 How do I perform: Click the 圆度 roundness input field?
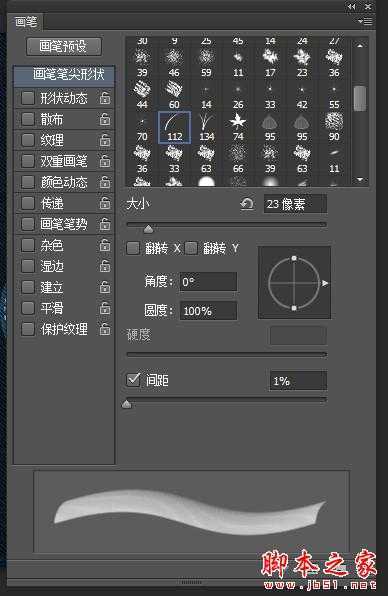tap(208, 311)
